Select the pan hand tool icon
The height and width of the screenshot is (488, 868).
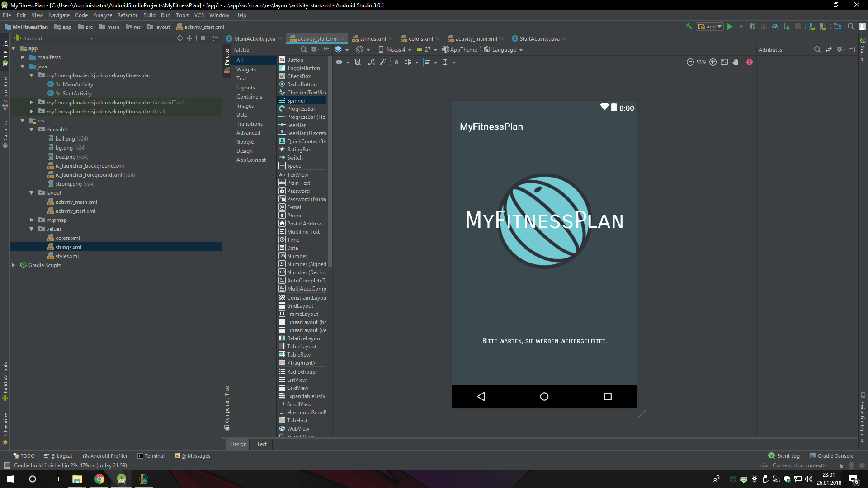736,62
